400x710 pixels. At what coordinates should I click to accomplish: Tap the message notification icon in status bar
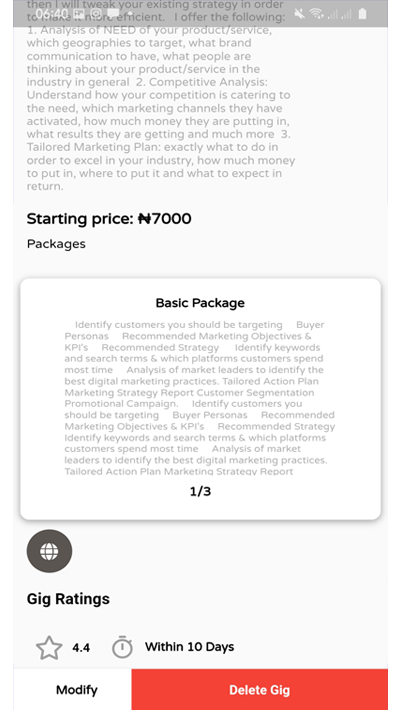pyautogui.click(x=113, y=14)
